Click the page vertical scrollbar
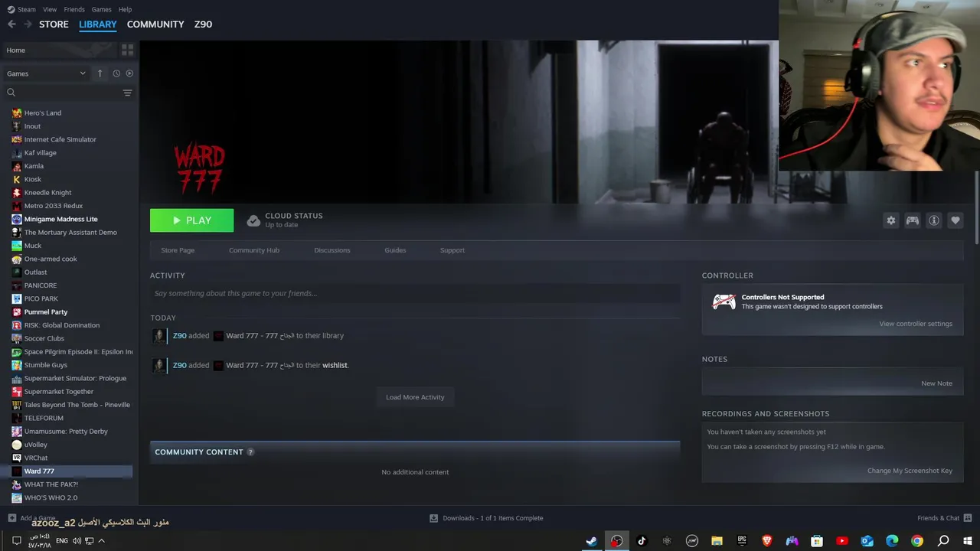Image resolution: width=980 pixels, height=551 pixels. tap(976, 207)
